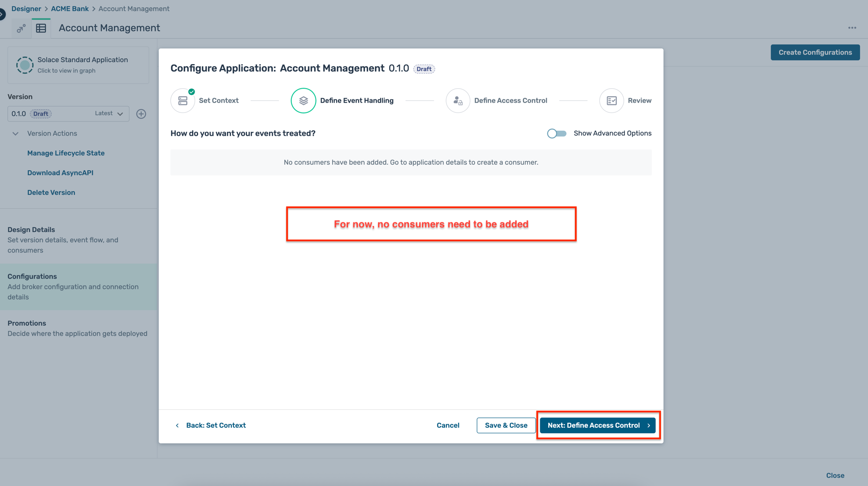Click the Review step icon
This screenshot has width=868, height=486.
612,101
